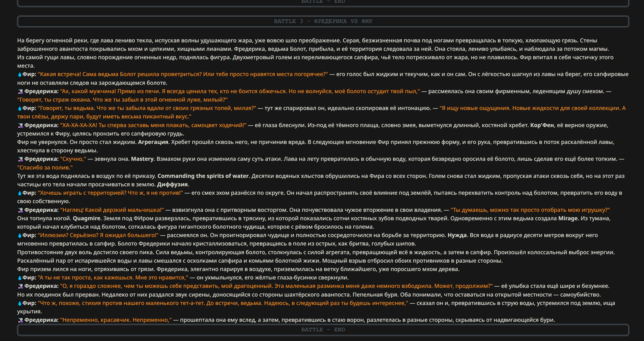
Task: Click speaker name "Фир:" before "Какая встреча!"
Action: pos(29,74)
